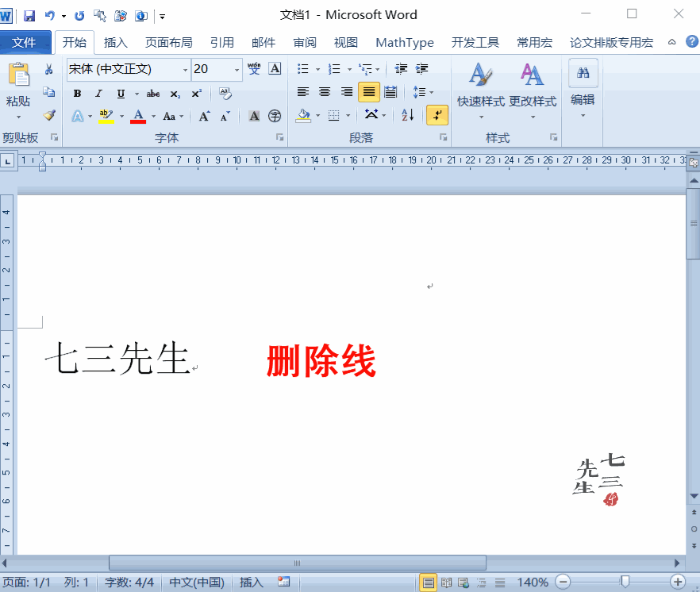Click the Align Left icon
Image resolution: width=700 pixels, height=592 pixels.
303,92
